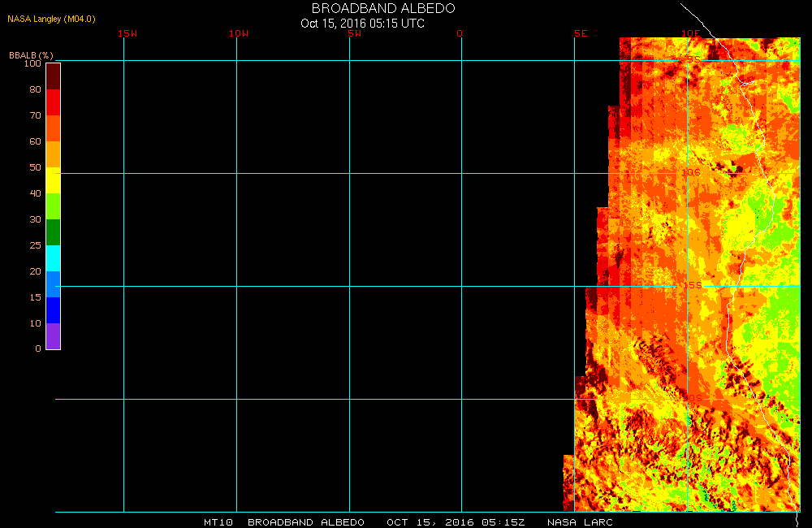Click the orange 50-60% colorbar swatch

coord(53,154)
